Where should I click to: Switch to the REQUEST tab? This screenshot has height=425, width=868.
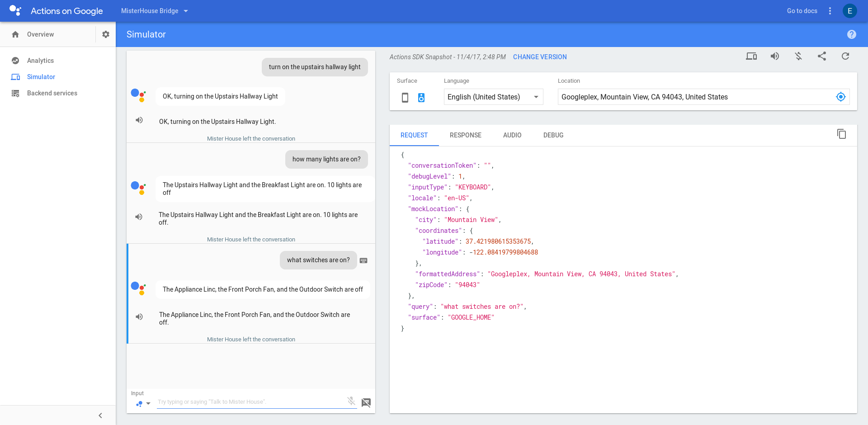point(414,135)
